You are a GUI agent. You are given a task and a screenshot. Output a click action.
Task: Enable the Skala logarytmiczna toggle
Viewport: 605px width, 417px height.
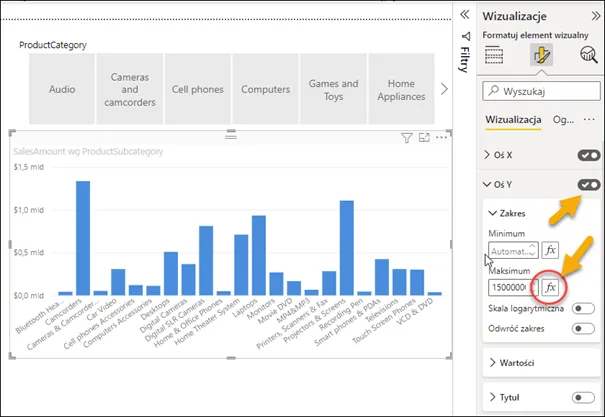(582, 311)
